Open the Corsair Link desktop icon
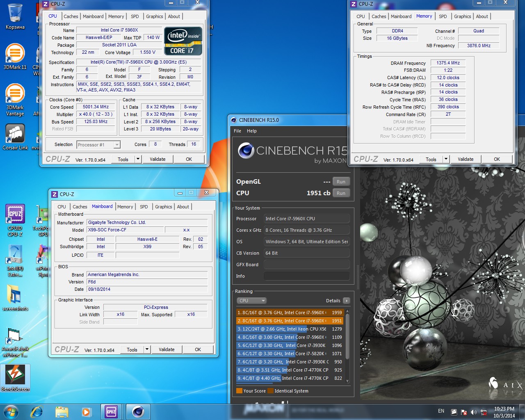This screenshot has height=420, width=525. click(15, 137)
